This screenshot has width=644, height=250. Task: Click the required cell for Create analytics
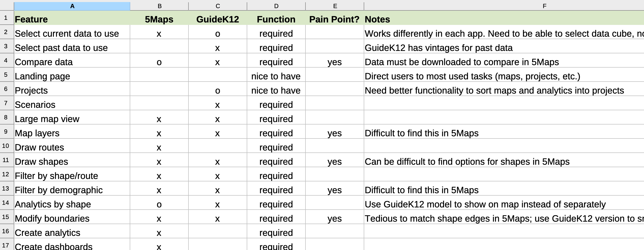[x=276, y=232]
